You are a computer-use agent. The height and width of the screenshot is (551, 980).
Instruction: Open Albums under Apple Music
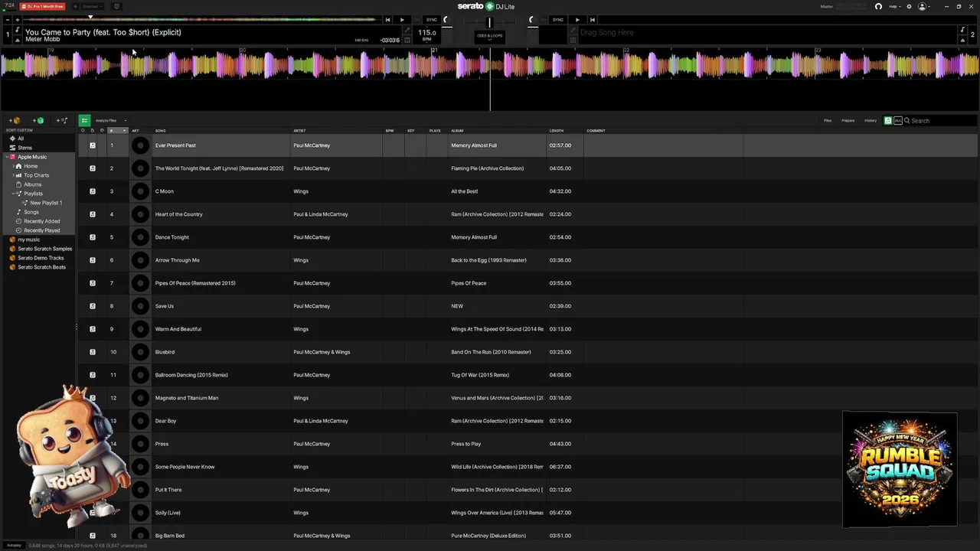pos(33,184)
